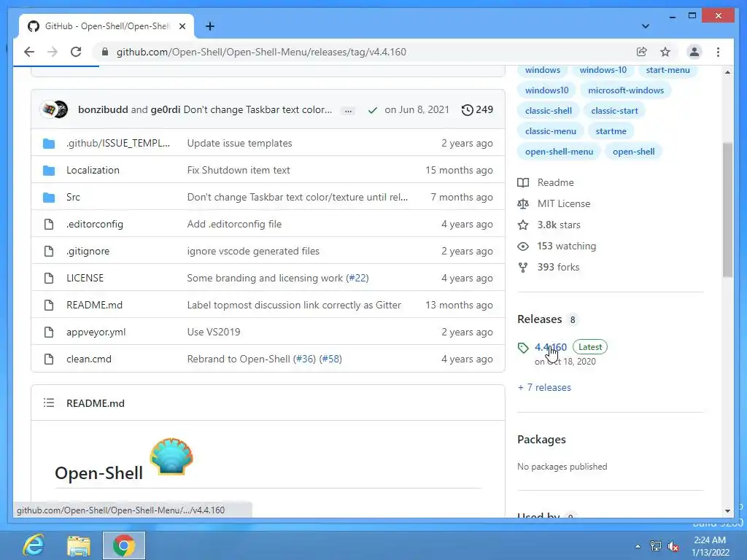
Task: Select the classic-shell topic tag
Action: (549, 111)
